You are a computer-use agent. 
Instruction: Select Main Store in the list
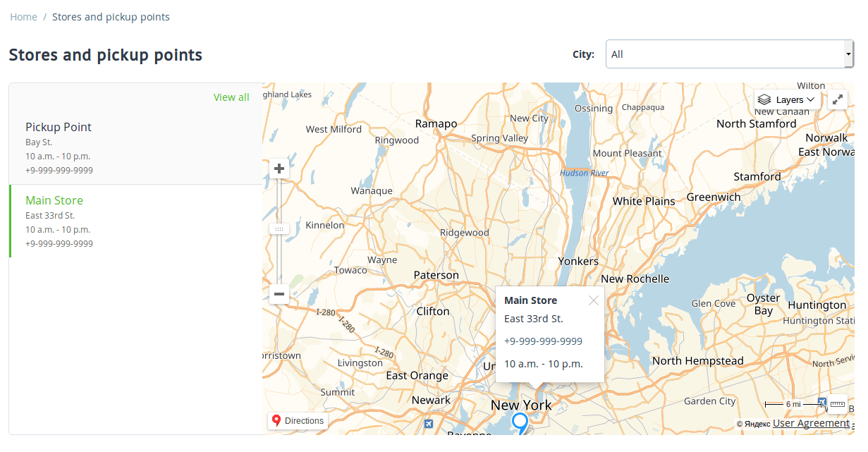(x=54, y=201)
